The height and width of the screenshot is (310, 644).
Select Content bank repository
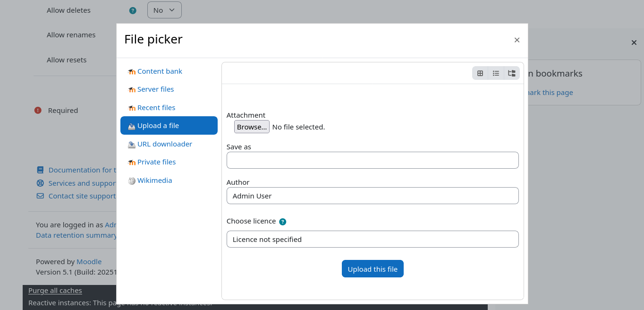click(160, 71)
